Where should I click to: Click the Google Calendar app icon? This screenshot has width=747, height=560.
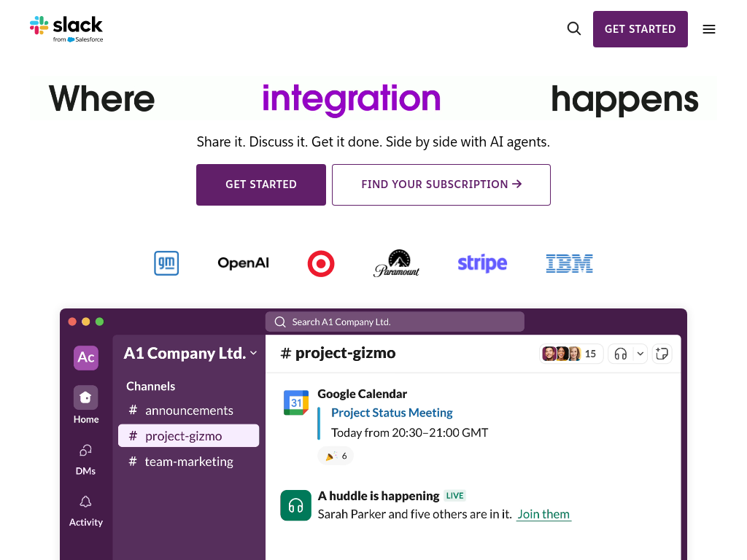pos(295,402)
